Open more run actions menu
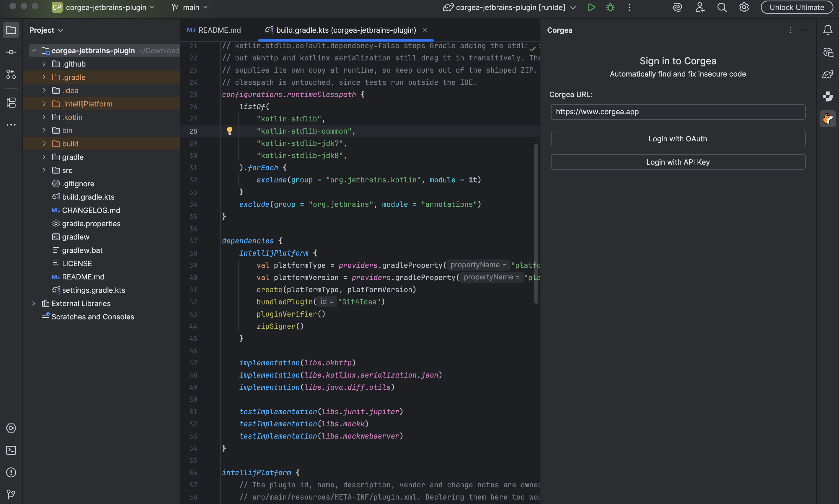 (629, 7)
